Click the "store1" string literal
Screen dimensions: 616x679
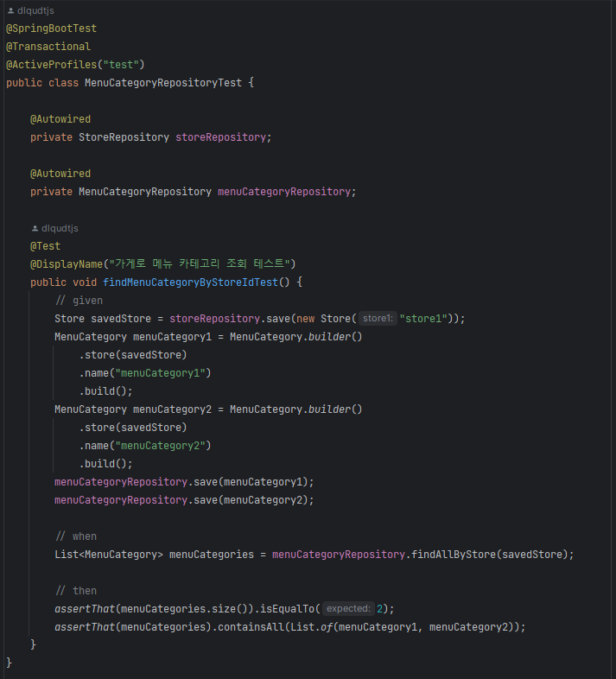pos(423,319)
